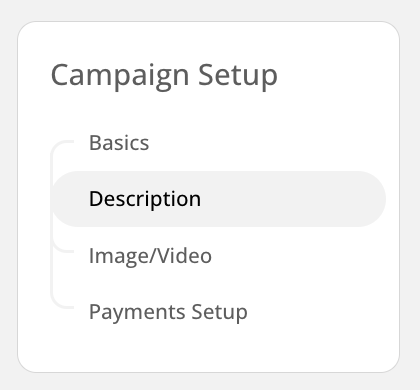Screen dimensions: 420x390
Task: Go to the Image/Video step
Action: coord(150,256)
